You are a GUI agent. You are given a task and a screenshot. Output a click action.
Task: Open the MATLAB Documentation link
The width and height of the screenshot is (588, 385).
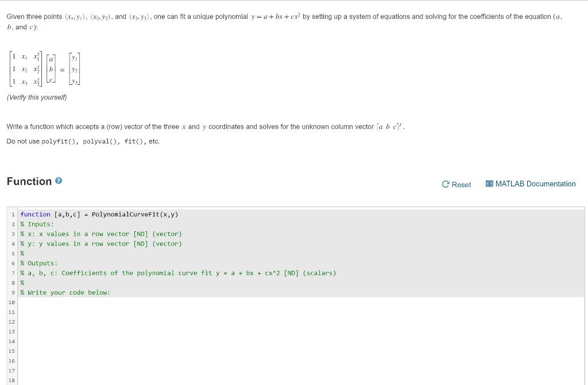[x=535, y=184]
